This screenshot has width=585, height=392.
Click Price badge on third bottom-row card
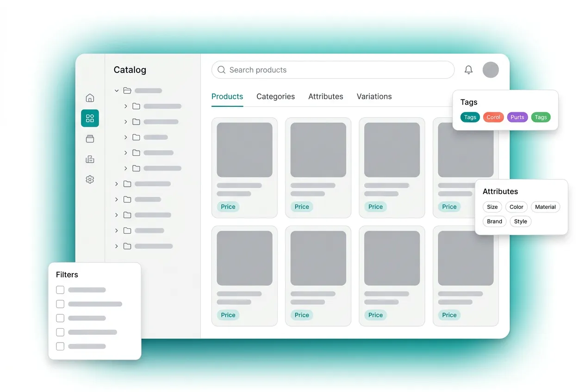click(375, 315)
